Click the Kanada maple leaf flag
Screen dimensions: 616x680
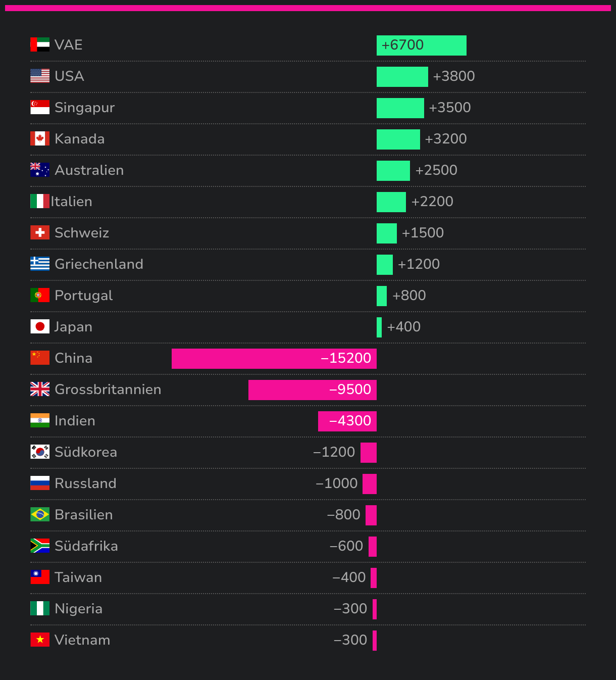[40, 138]
